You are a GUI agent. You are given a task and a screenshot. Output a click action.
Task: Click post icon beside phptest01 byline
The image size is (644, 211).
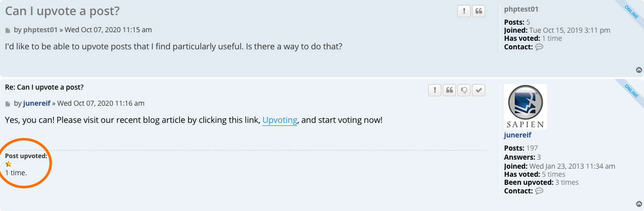(x=8, y=30)
